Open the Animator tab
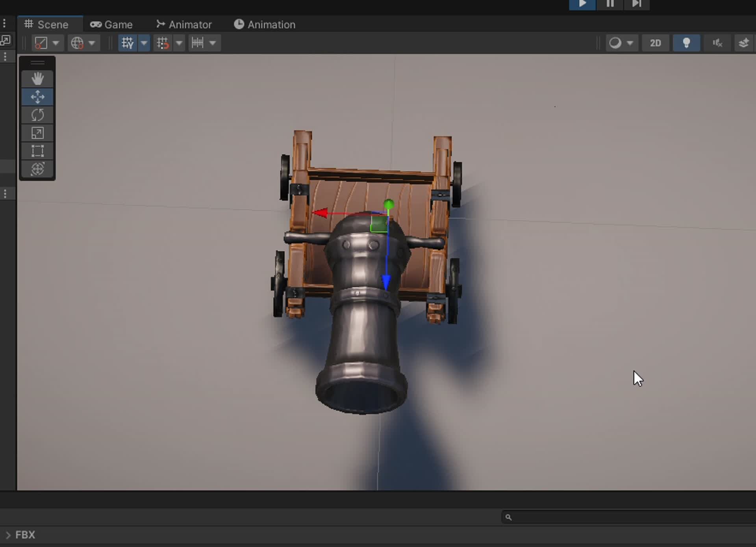The image size is (756, 547). (x=183, y=24)
